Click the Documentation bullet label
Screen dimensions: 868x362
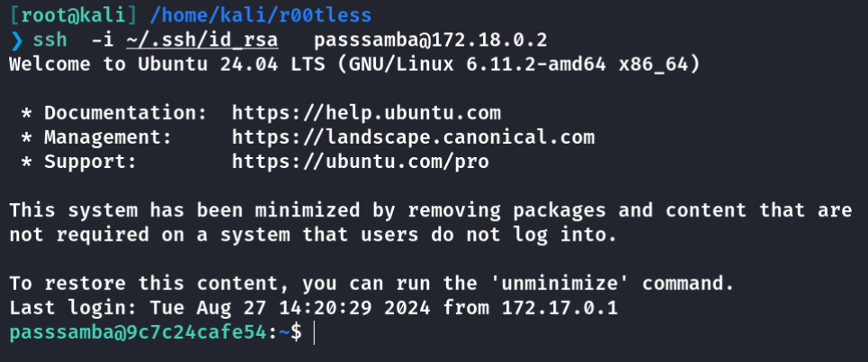[x=126, y=113]
